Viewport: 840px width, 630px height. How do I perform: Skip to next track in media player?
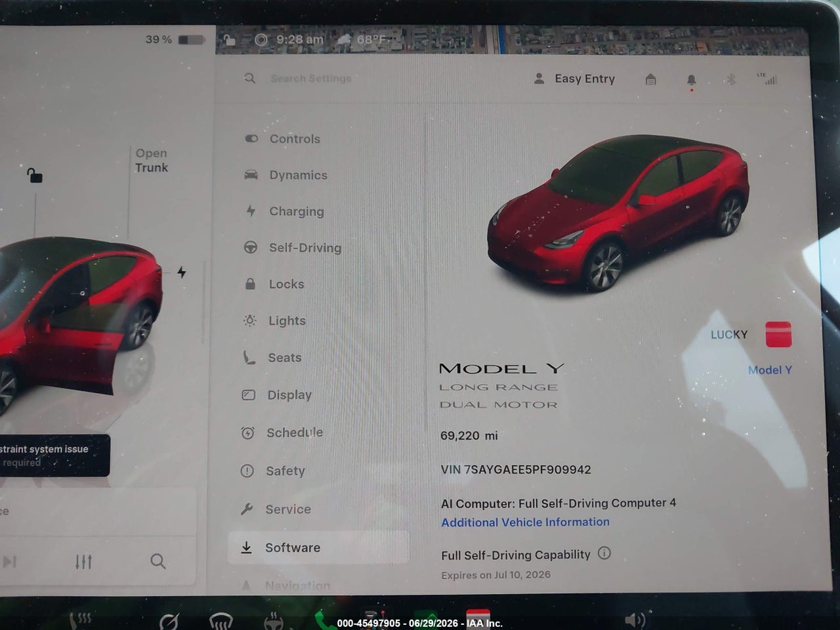coord(10,562)
